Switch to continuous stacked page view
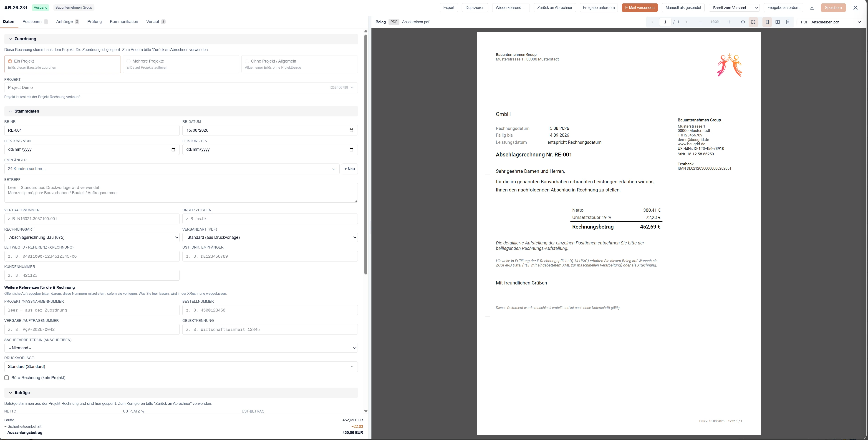The width and height of the screenshot is (868, 440). pyautogui.click(x=788, y=22)
